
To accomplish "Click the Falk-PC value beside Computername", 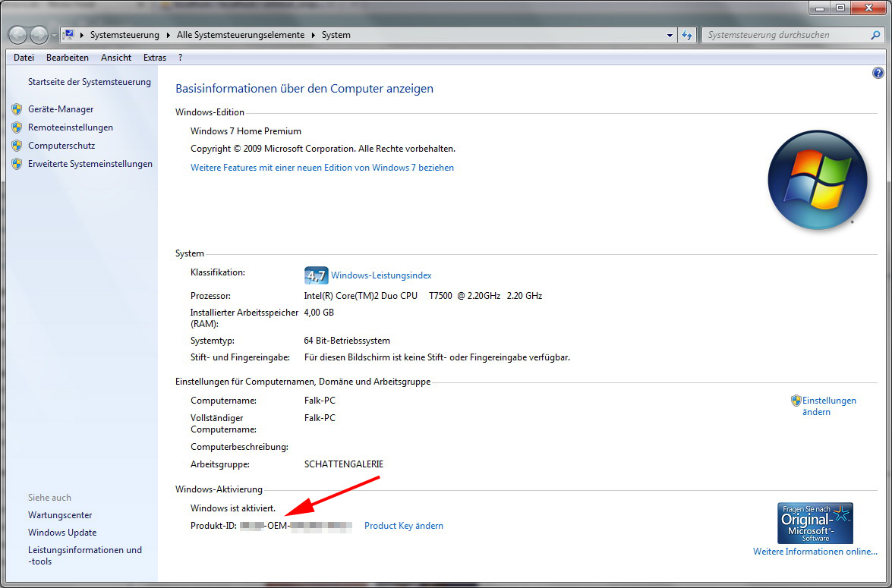I will (x=320, y=401).
